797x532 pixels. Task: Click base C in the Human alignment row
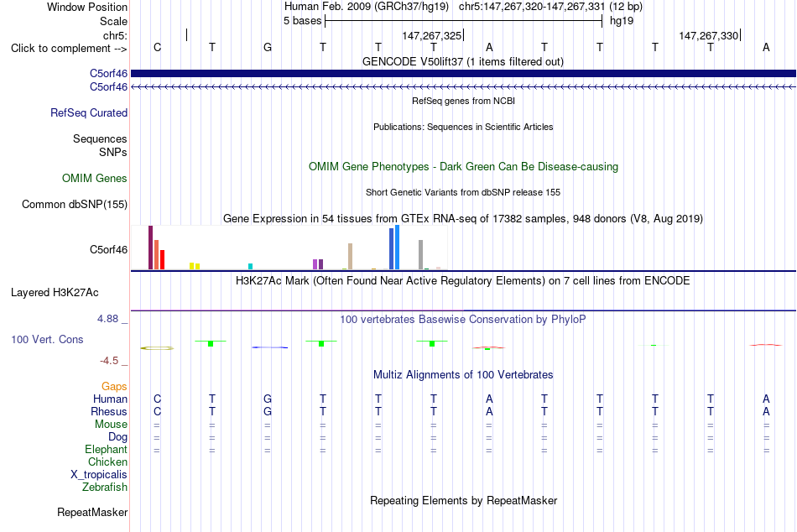tap(157, 399)
